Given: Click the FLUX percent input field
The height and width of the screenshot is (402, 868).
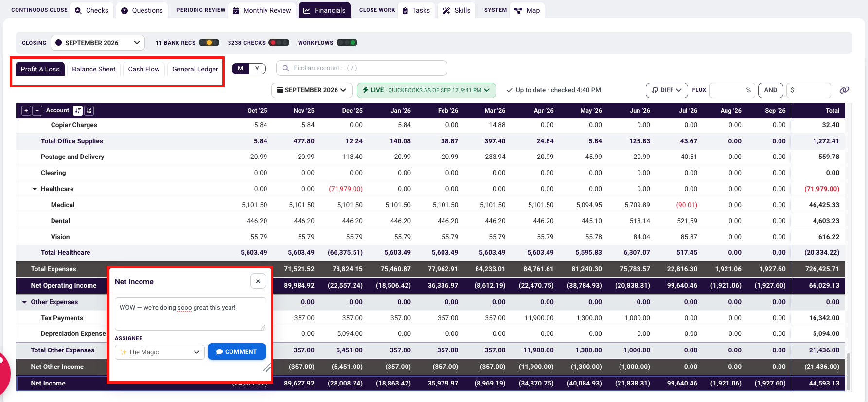Looking at the screenshot, I should pos(731,90).
